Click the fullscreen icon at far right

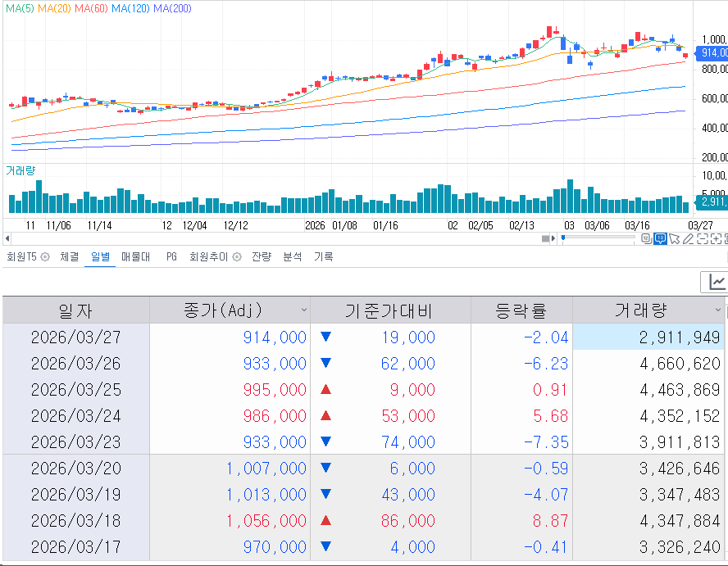[x=726, y=238]
